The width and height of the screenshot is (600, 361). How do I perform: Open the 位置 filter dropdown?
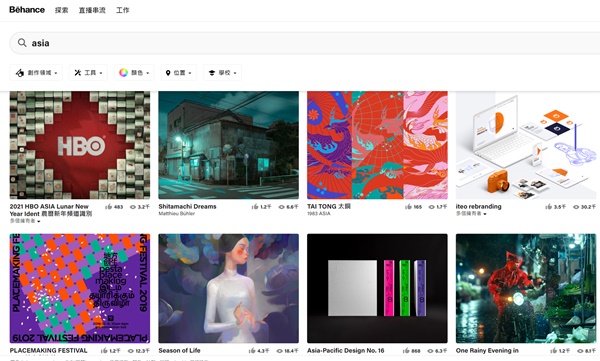click(179, 73)
